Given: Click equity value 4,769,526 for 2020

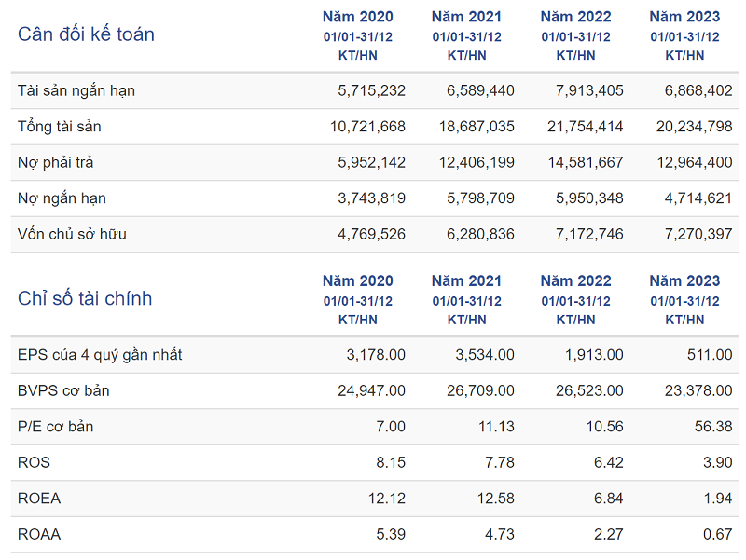Looking at the screenshot, I should point(371,234).
